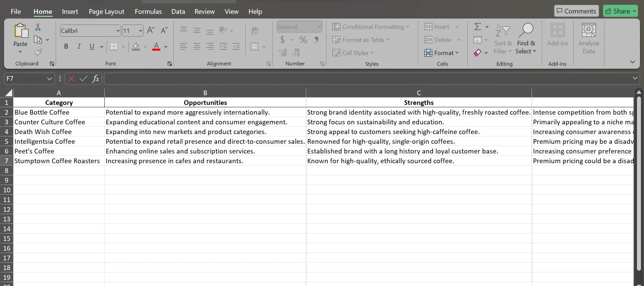Toggle Bold formatting

coord(66,47)
